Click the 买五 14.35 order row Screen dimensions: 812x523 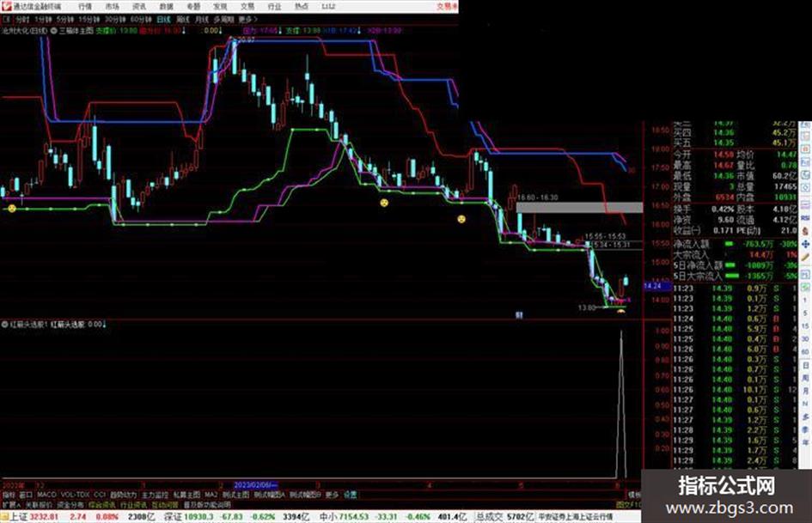pos(735,143)
